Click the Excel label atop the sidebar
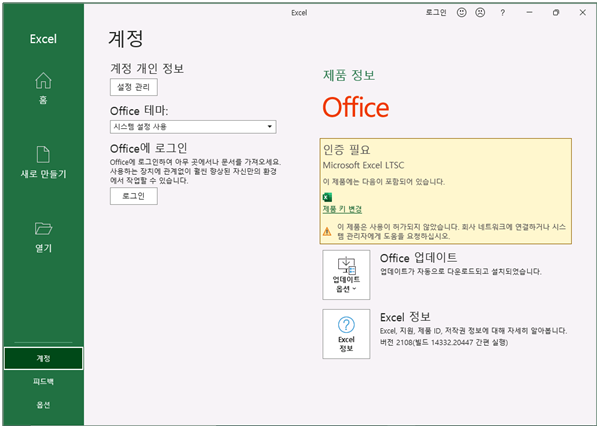Screen dimensions: 600x429 [x=43, y=39]
